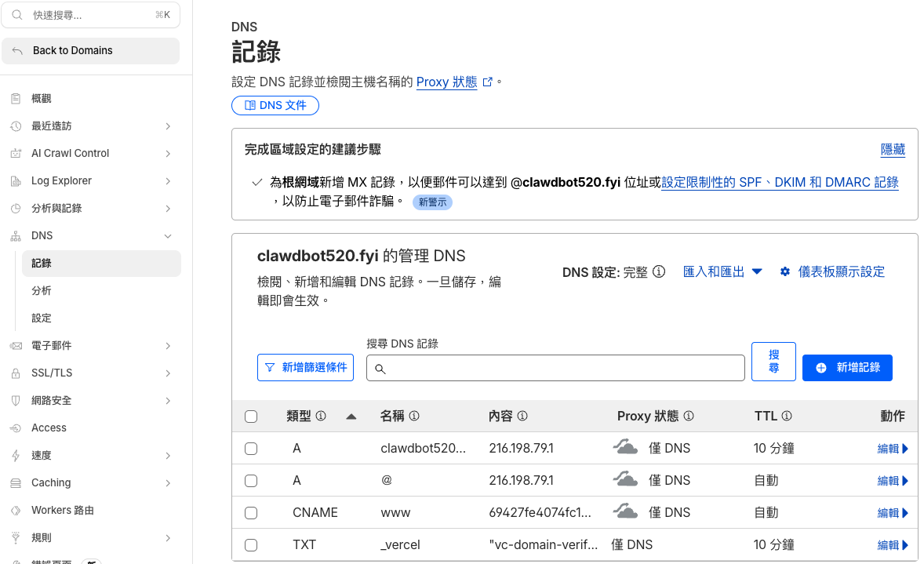The width and height of the screenshot is (924, 564).
Task: Click the info icon beside TTL header
Action: click(x=786, y=416)
